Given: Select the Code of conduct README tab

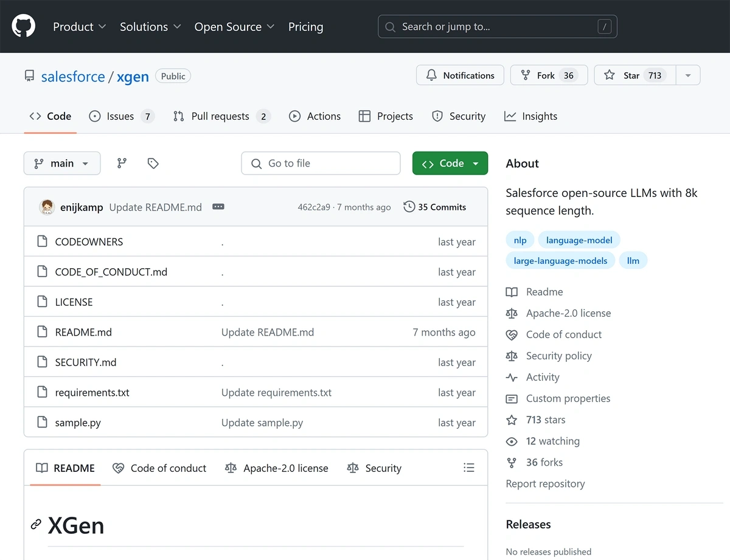Looking at the screenshot, I should click(159, 468).
